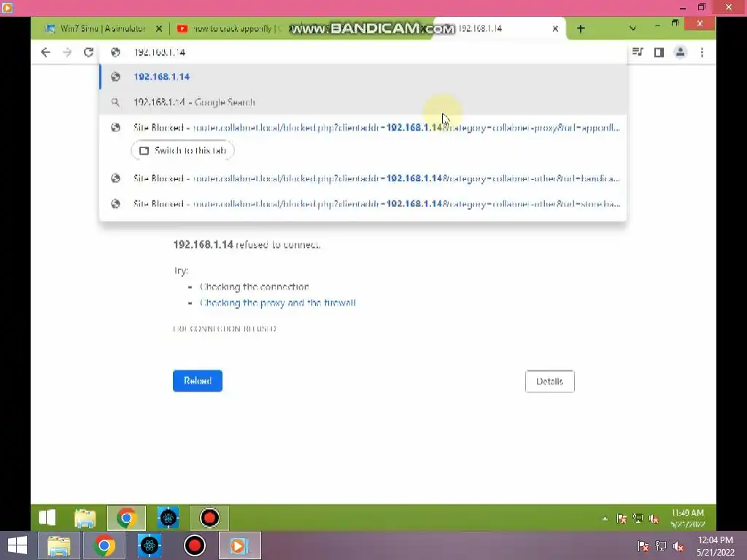Click Switch to this tab button
This screenshot has width=747, height=560.
pos(182,150)
